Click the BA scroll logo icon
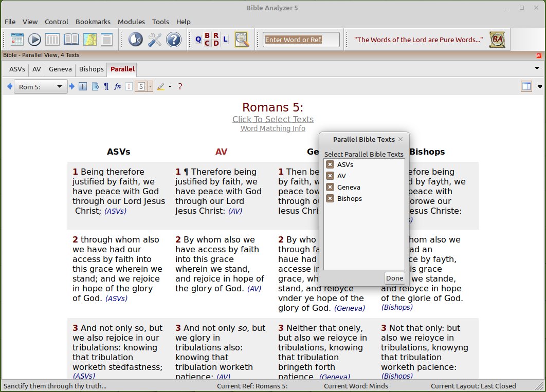Image resolution: width=546 pixels, height=392 pixels. (497, 40)
